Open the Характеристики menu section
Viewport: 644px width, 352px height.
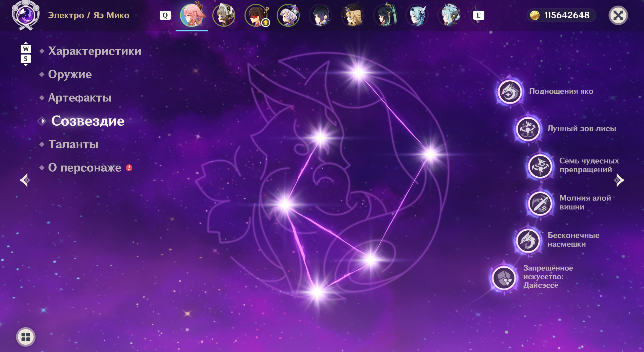click(95, 51)
